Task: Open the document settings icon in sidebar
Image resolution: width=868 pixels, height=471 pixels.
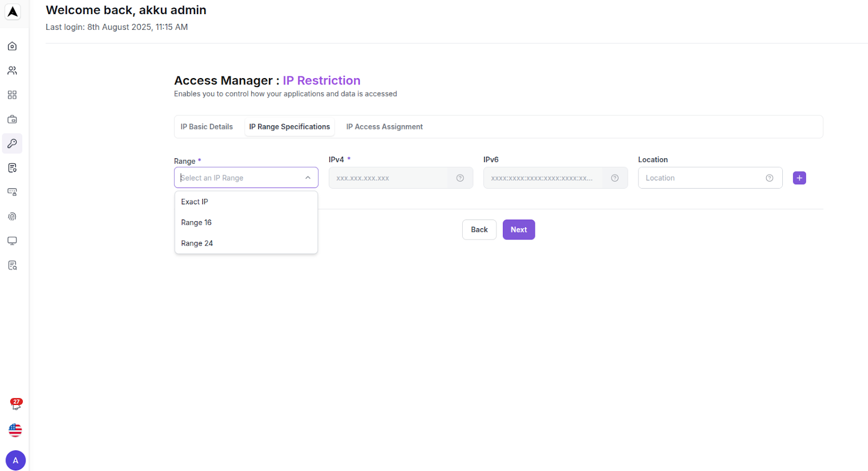Action: coord(12,168)
